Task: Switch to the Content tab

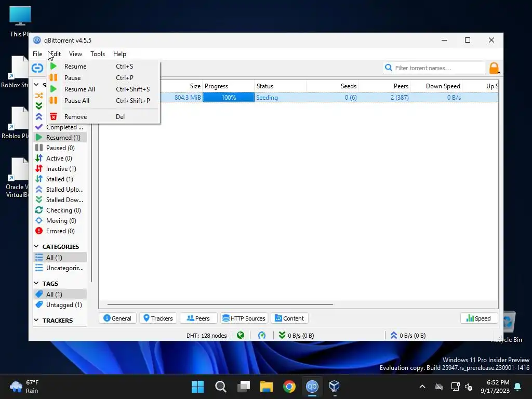Action: coord(289,318)
